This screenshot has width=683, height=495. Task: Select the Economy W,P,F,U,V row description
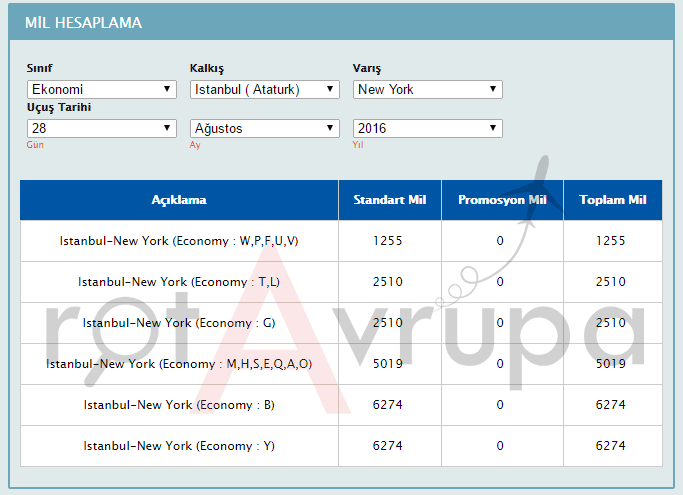click(179, 241)
